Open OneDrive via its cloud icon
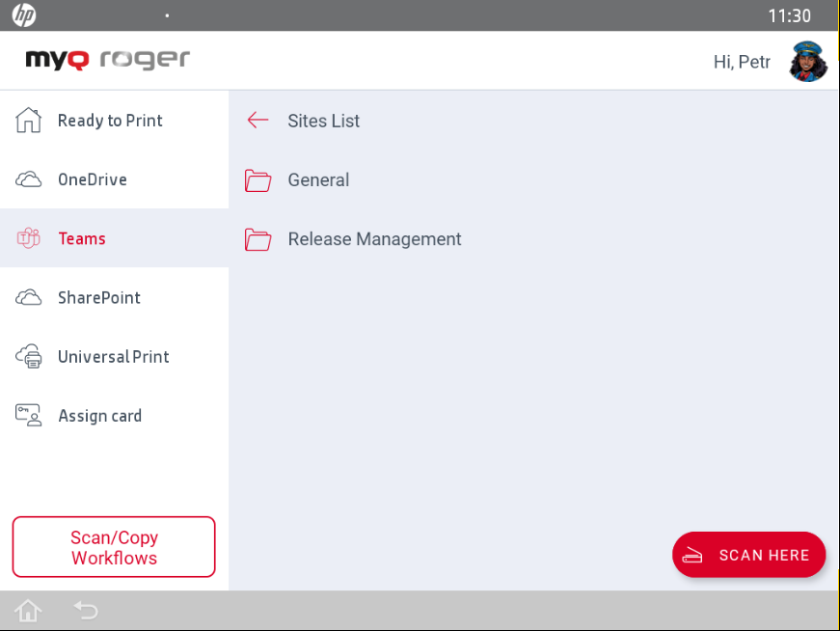 (29, 179)
